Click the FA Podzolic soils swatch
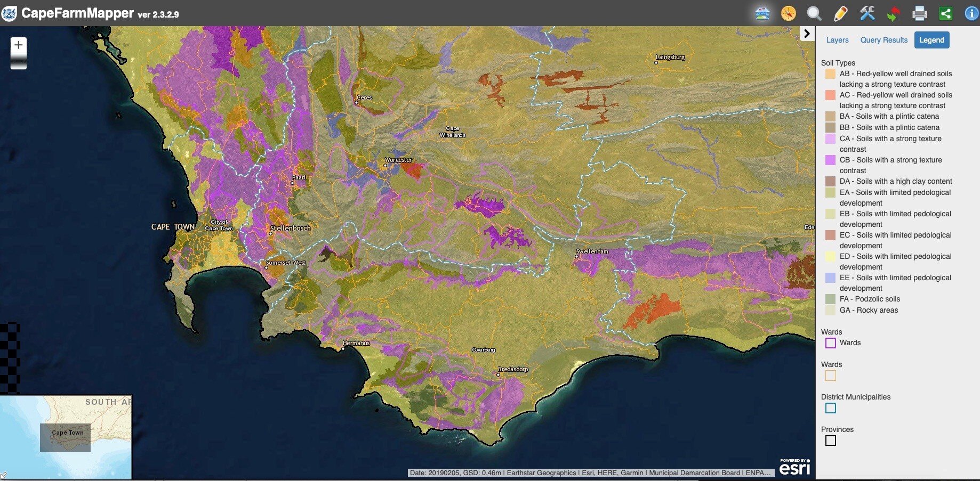Screen dimensions: 980x481 coord(830,299)
